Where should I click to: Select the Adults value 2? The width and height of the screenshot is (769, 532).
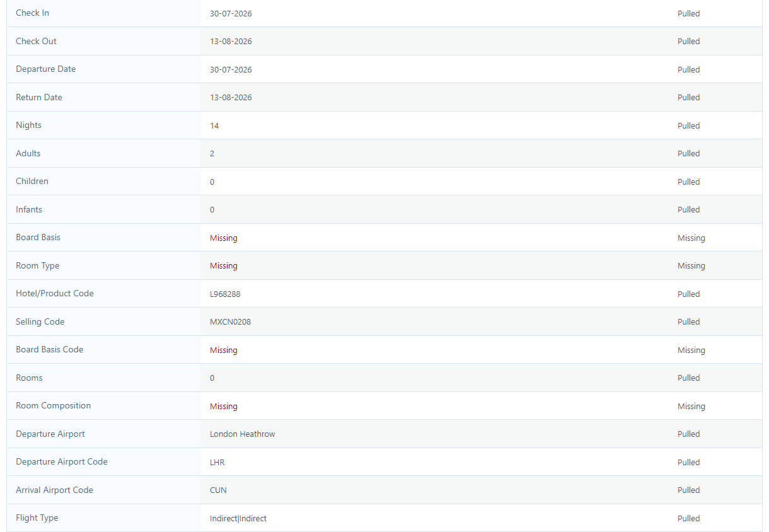point(212,154)
